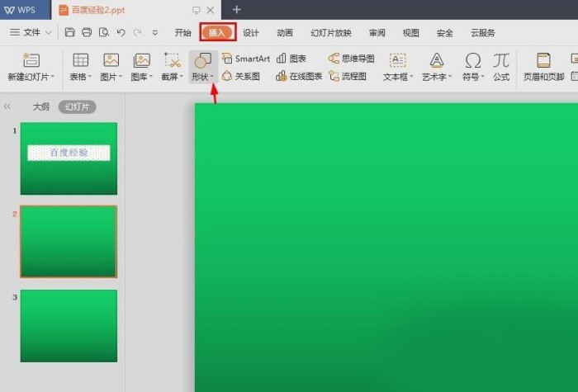This screenshot has height=392, width=578.
Task: Open the 动画 ribbon tab
Action: click(x=285, y=33)
